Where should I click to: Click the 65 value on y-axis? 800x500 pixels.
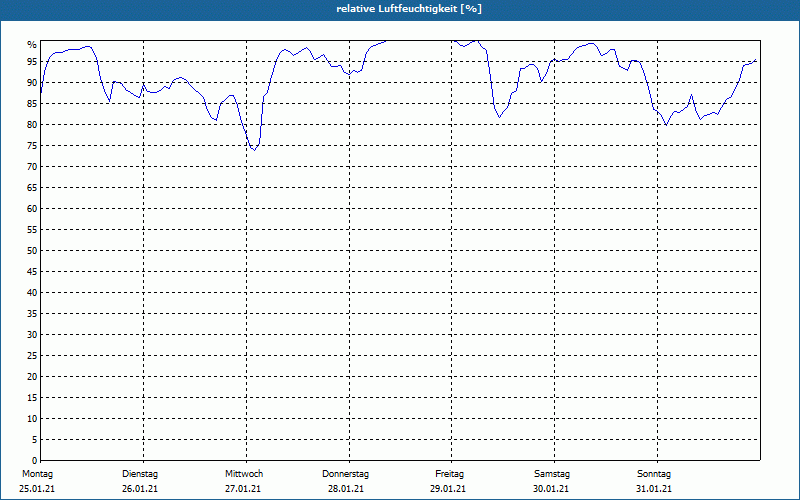click(32, 188)
